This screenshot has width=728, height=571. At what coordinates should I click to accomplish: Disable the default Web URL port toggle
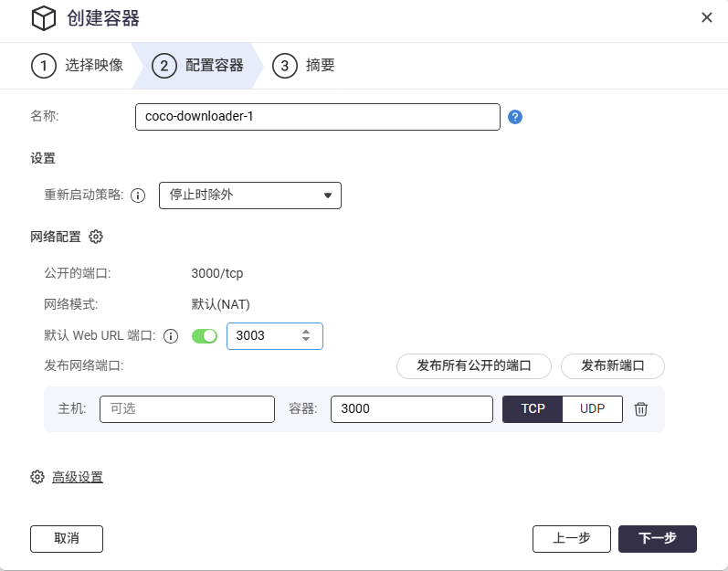(204, 336)
